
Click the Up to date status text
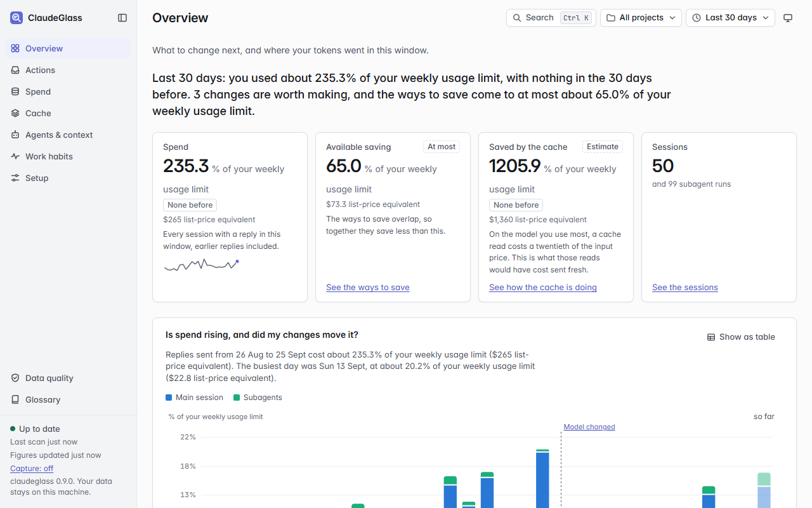[x=39, y=429]
